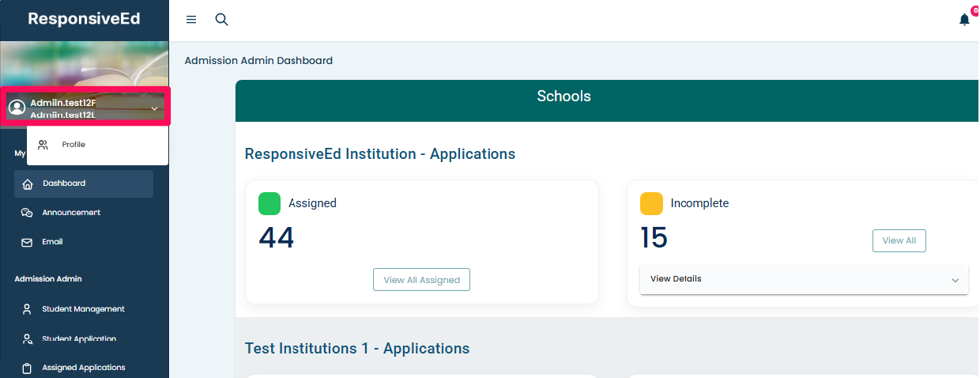Click the Student Application icon
Screen dimensions: 980x378
pos(27,339)
